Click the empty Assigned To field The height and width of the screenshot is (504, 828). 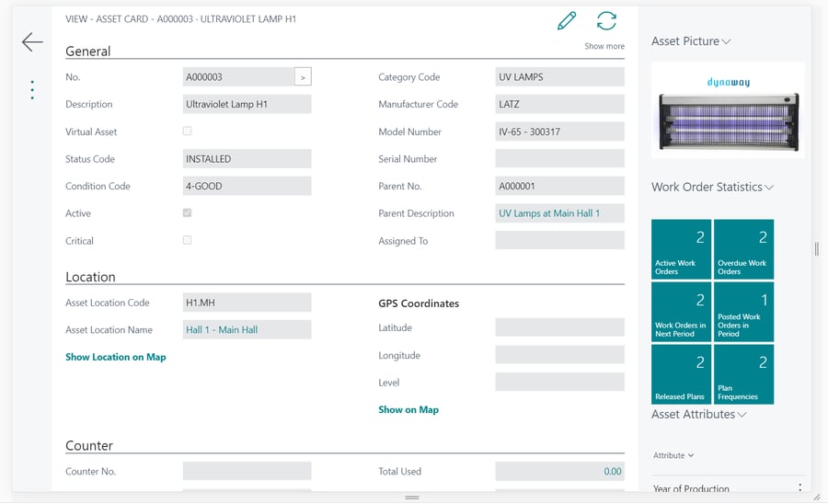click(559, 240)
